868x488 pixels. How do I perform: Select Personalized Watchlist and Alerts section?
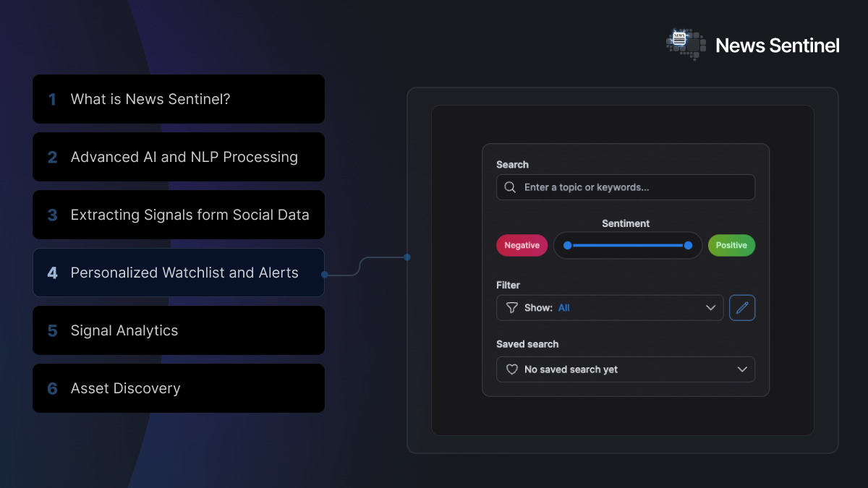tap(179, 273)
